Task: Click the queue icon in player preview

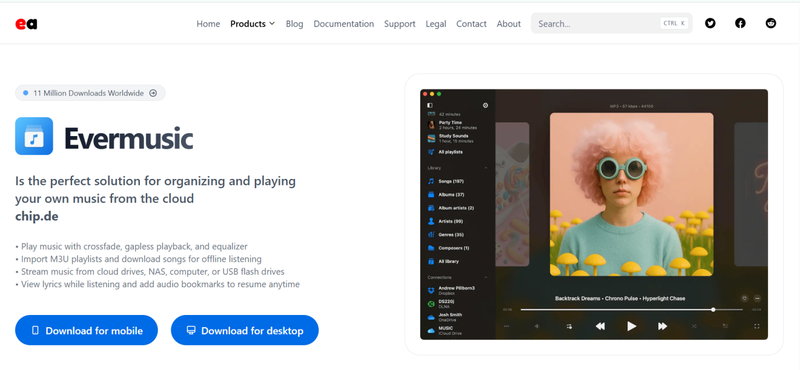Action: click(x=725, y=326)
